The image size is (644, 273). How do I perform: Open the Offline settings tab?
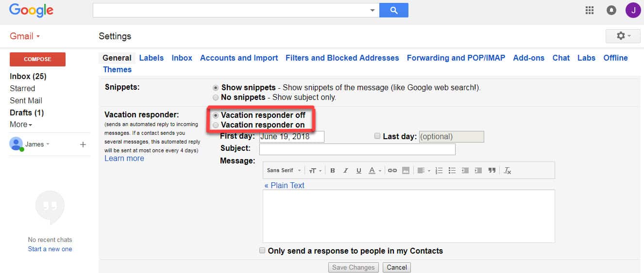(x=615, y=58)
